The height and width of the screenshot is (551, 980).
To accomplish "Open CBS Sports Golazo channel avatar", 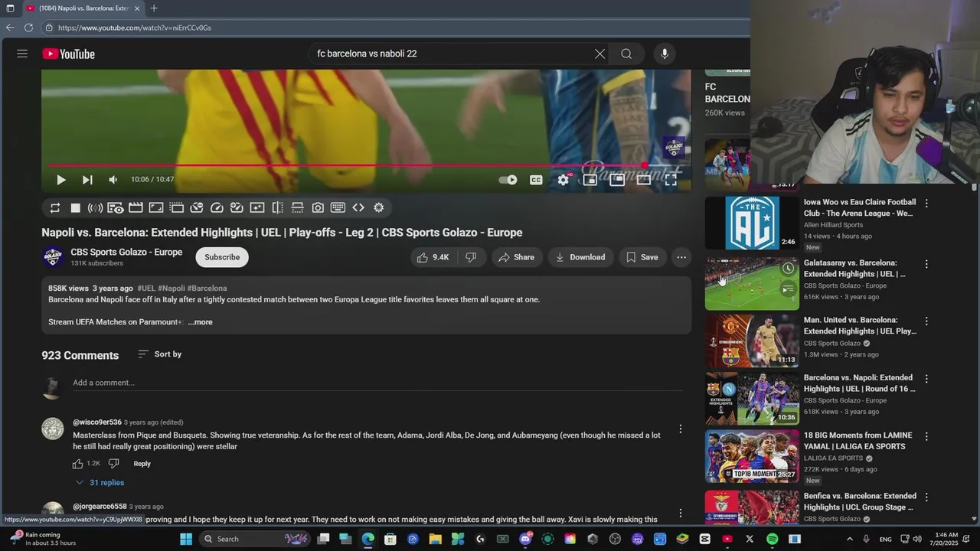I will pos(53,257).
